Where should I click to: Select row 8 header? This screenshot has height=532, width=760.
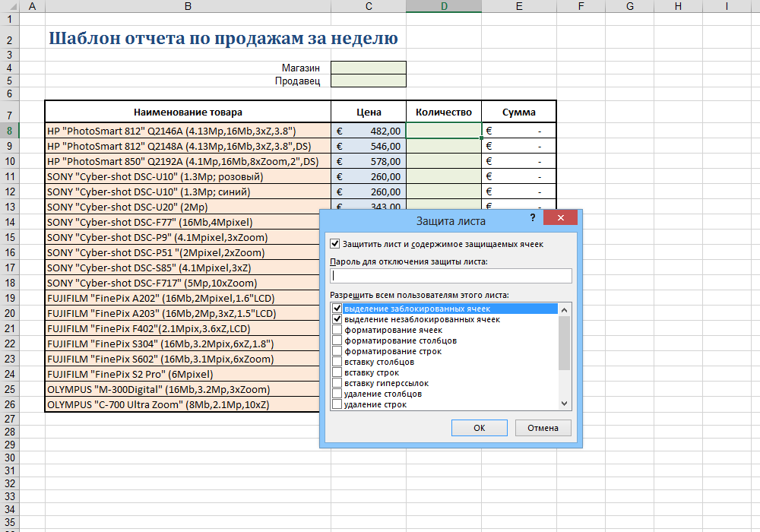tap(10, 130)
